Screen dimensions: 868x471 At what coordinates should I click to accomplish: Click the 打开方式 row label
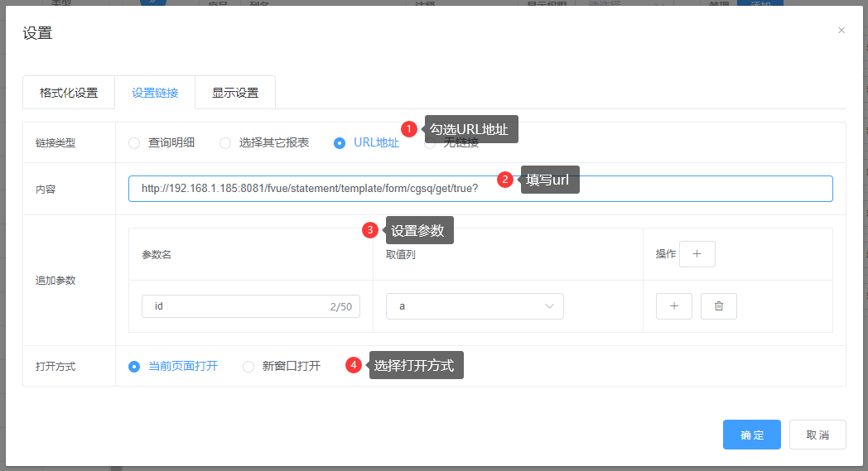55,367
